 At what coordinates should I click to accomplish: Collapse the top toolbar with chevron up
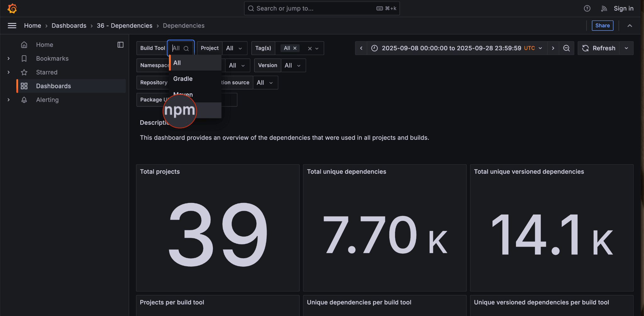[x=630, y=26]
